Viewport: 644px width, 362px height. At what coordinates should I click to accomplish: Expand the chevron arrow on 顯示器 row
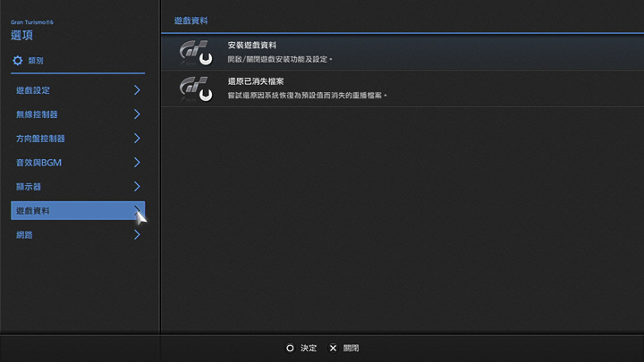(x=137, y=187)
